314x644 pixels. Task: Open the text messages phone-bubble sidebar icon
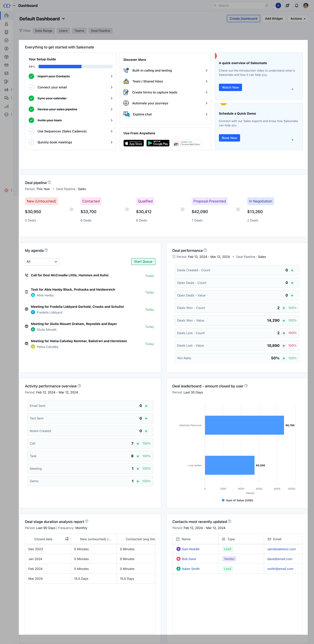pos(7,82)
